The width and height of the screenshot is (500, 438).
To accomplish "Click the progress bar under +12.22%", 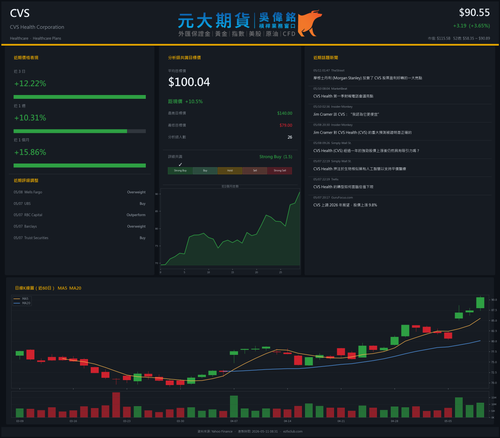I will (80, 97).
